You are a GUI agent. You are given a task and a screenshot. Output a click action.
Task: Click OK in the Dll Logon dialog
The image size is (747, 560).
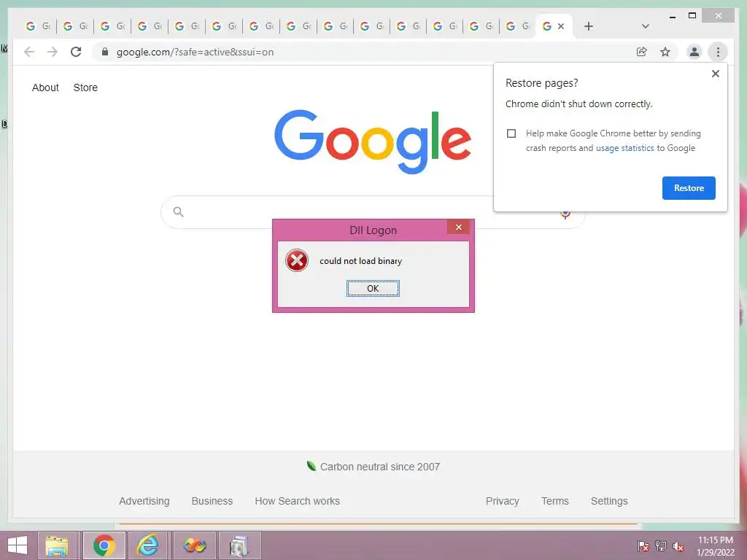pos(373,288)
